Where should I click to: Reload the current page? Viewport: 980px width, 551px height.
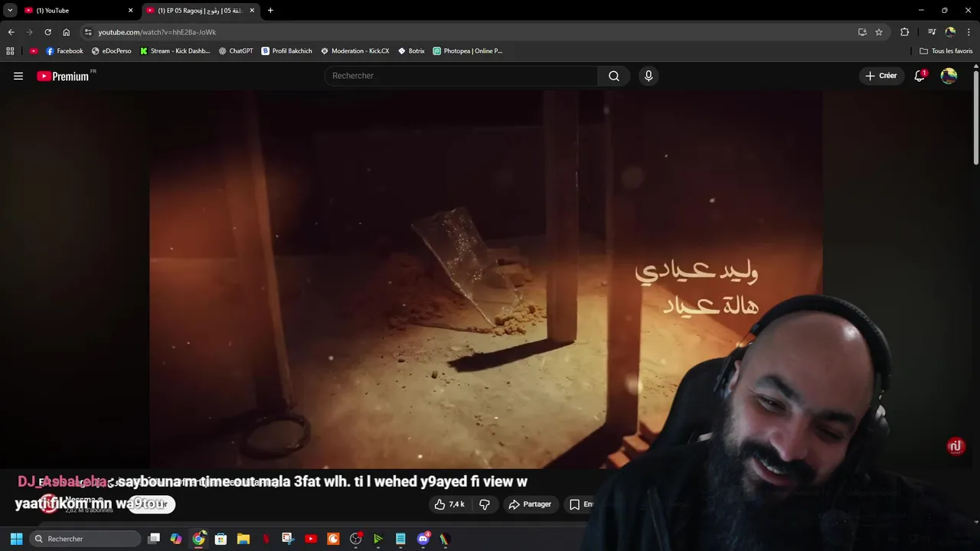pos(47,32)
